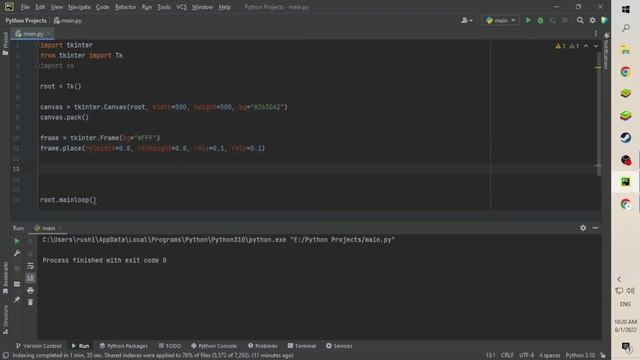Viewport: 640px width, 360px height.
Task: Go to next highlighted error arrow
Action: pyautogui.click(x=596, y=46)
